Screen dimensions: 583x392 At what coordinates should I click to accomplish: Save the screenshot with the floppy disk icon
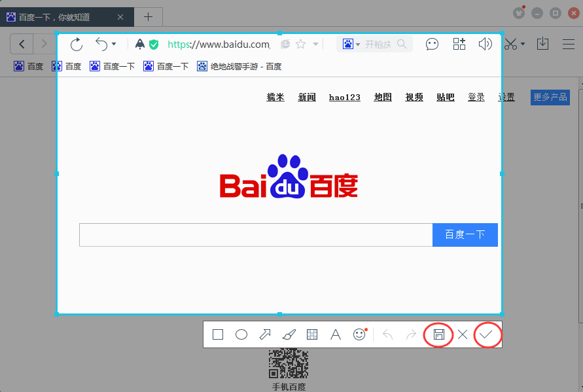pyautogui.click(x=438, y=334)
